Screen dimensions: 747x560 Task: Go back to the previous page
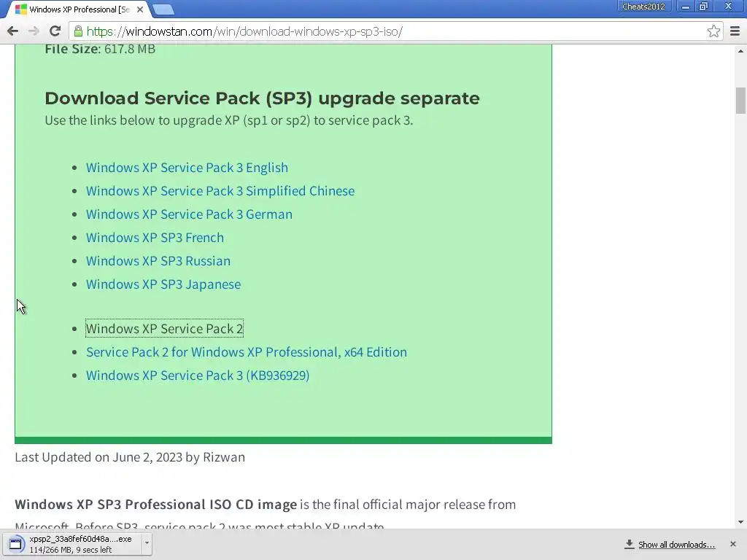click(13, 31)
